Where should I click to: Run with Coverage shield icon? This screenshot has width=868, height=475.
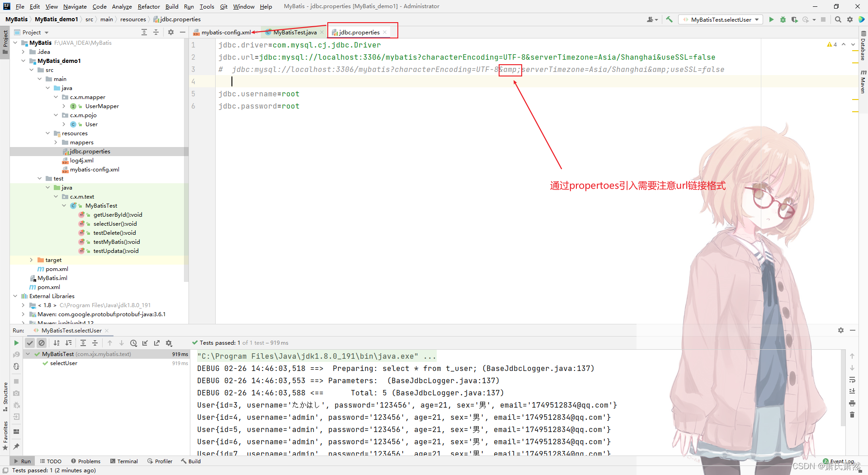coord(794,19)
